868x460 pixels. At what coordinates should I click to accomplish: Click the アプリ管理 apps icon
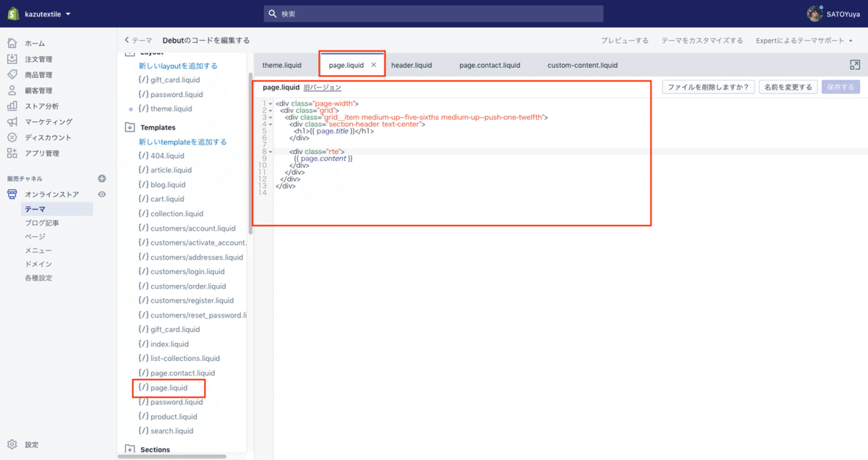12,153
